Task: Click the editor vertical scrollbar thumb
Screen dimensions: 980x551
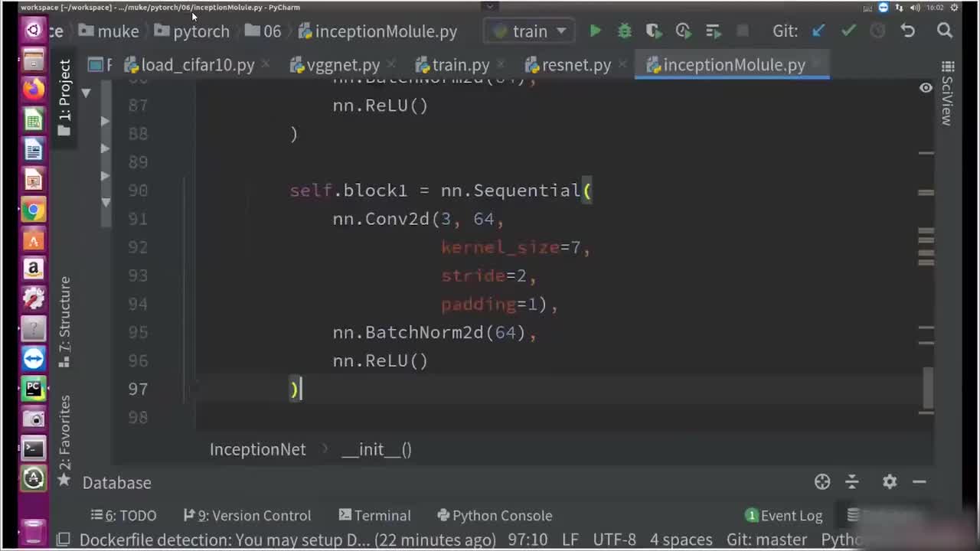Action: click(928, 388)
